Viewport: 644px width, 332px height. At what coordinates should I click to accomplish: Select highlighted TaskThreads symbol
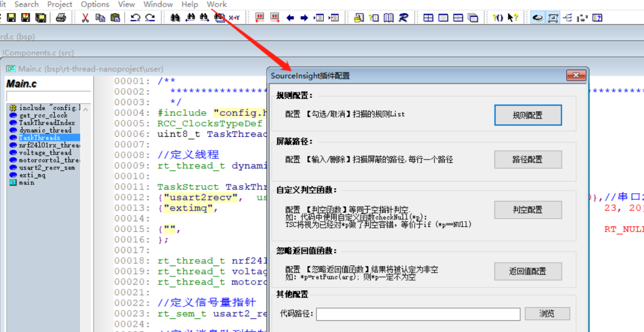coord(44,137)
